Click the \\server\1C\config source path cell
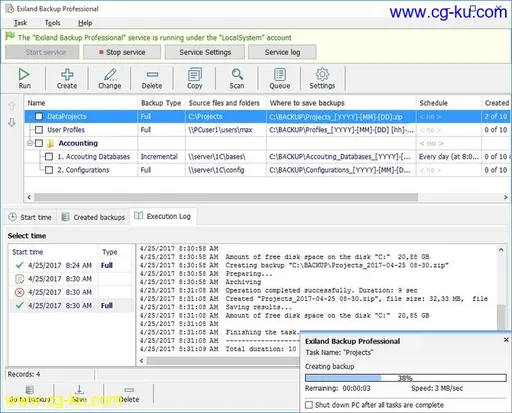The image size is (512, 413). (x=226, y=170)
